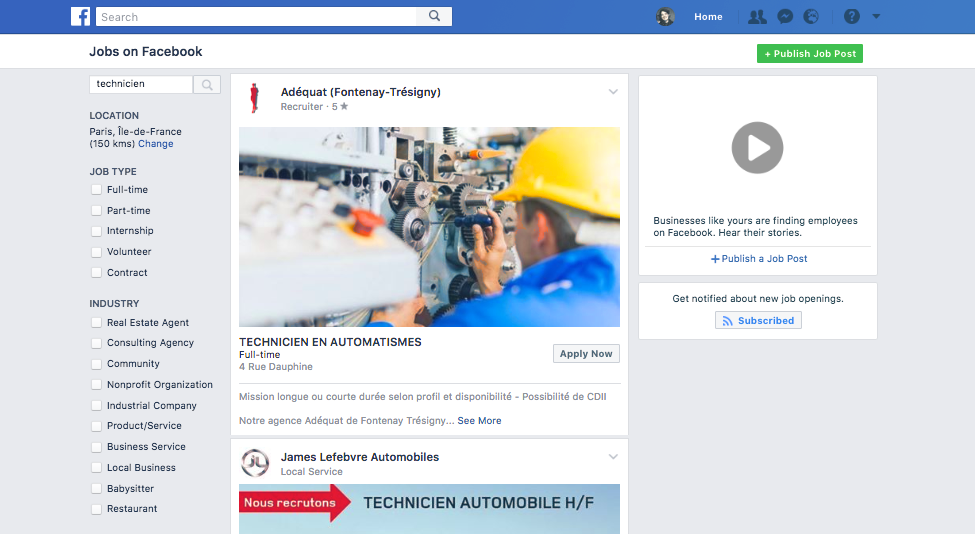Click the 4 Rue Dauphine address

tap(276, 367)
